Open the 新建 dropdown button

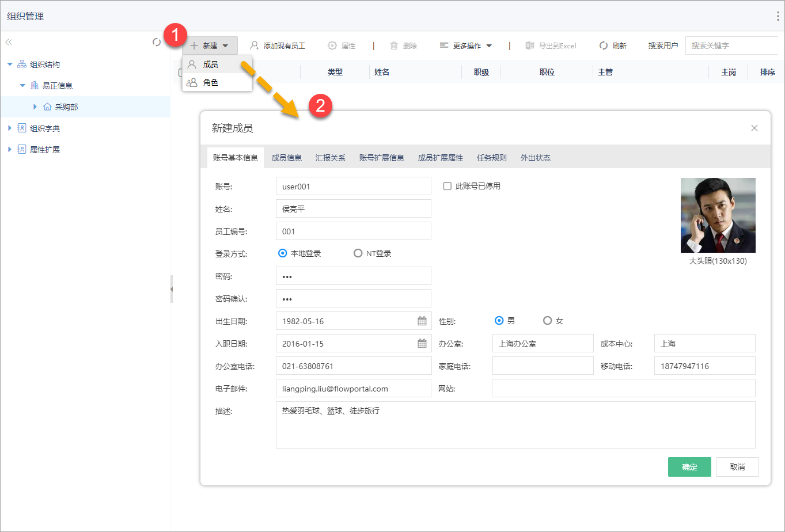coord(210,45)
